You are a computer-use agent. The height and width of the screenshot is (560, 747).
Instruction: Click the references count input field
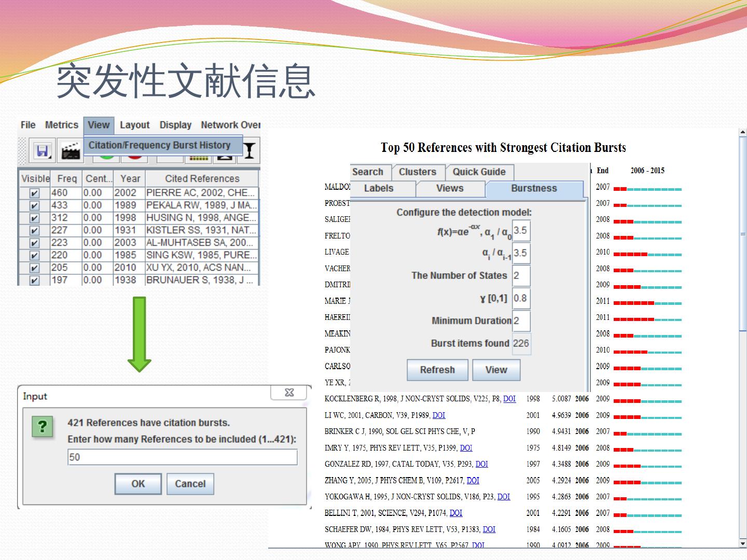point(182,457)
